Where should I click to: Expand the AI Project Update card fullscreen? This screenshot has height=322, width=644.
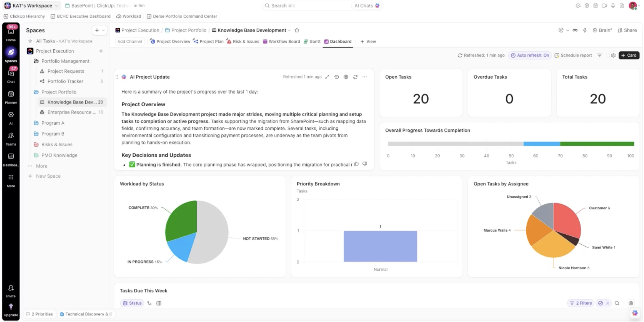tap(327, 77)
